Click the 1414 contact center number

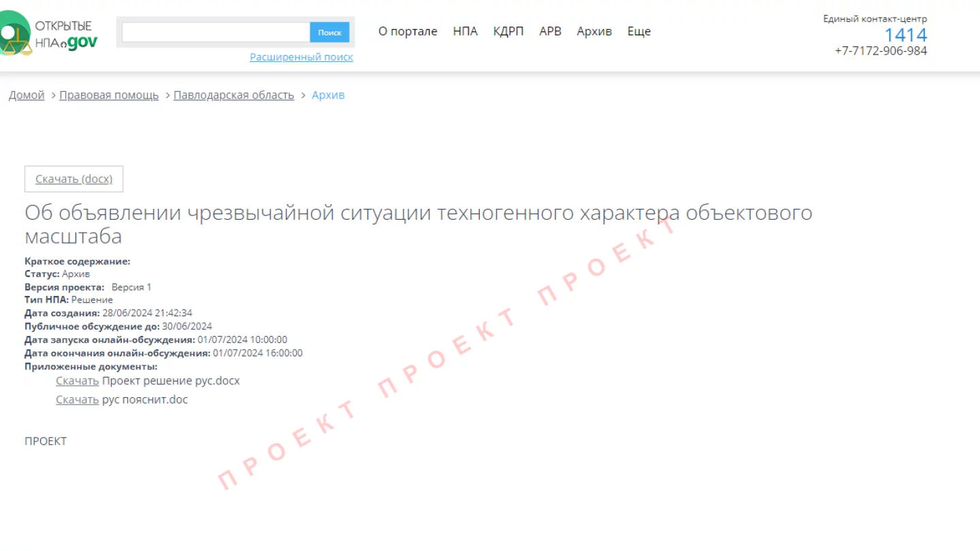click(x=905, y=35)
